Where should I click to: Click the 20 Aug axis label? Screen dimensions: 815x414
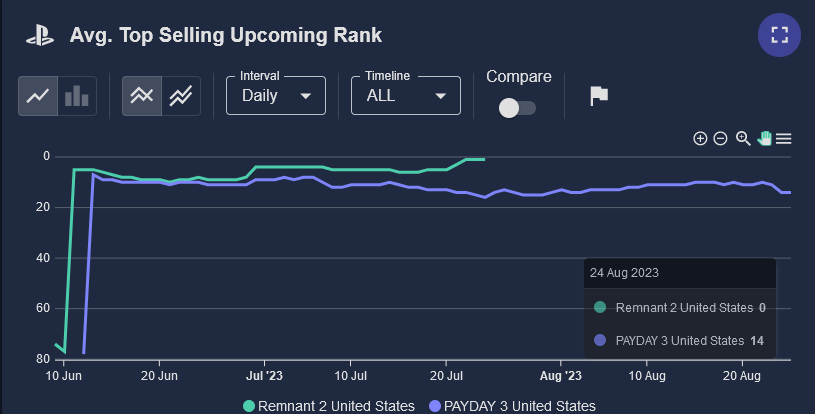(x=742, y=376)
